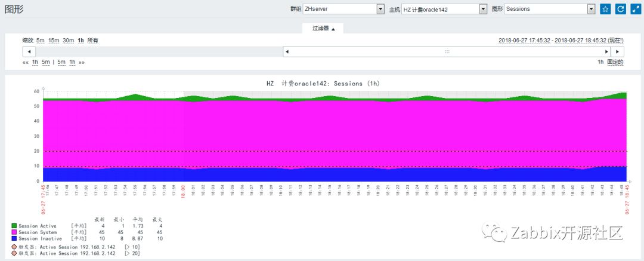The image size is (644, 261).
Task: Click the 8.87 average value in legend
Action: 138,238
